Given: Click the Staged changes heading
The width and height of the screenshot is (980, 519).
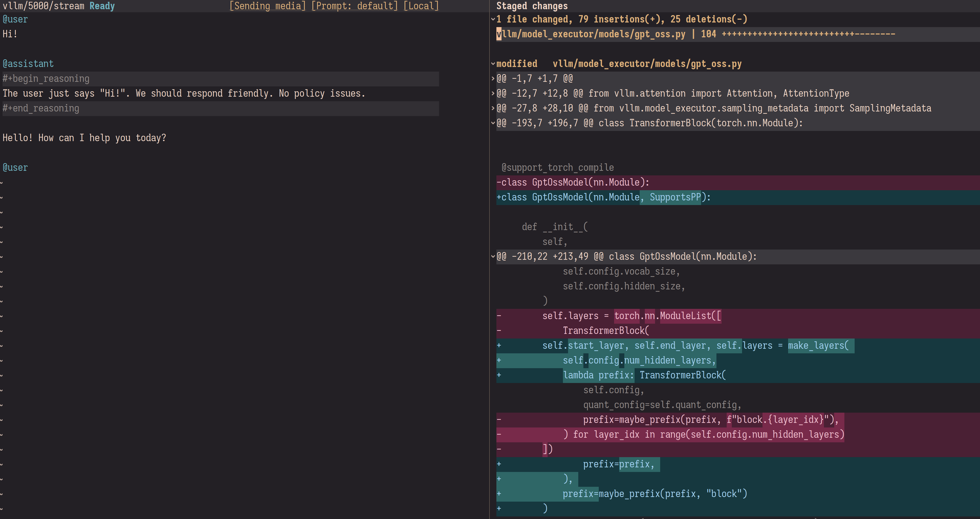Looking at the screenshot, I should (x=531, y=6).
